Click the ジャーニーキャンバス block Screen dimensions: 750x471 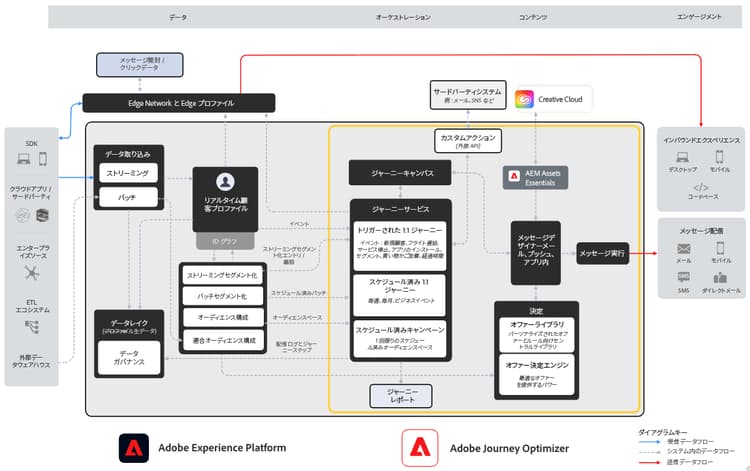400,173
